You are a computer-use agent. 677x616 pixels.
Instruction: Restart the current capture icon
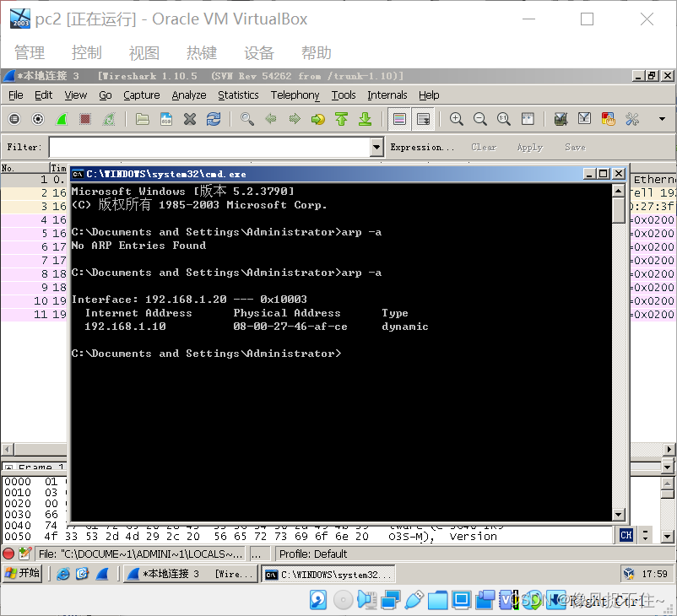pos(109,119)
